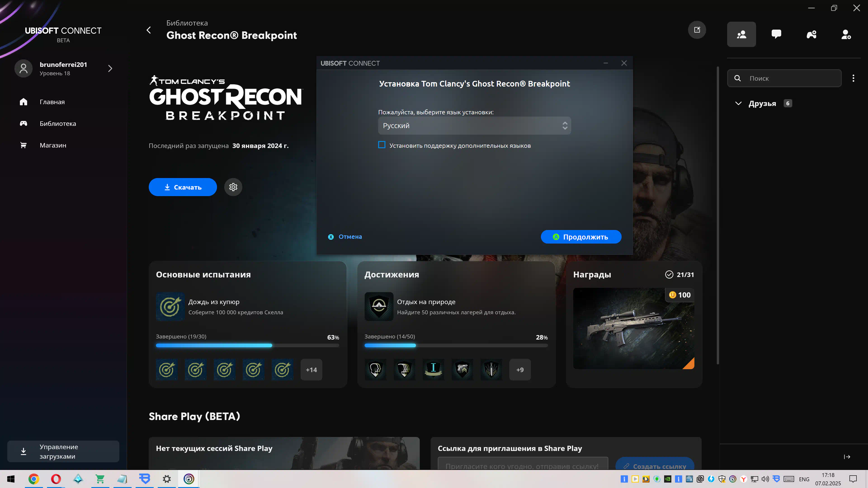
Task: Open Управление загрузками panel
Action: (x=63, y=451)
